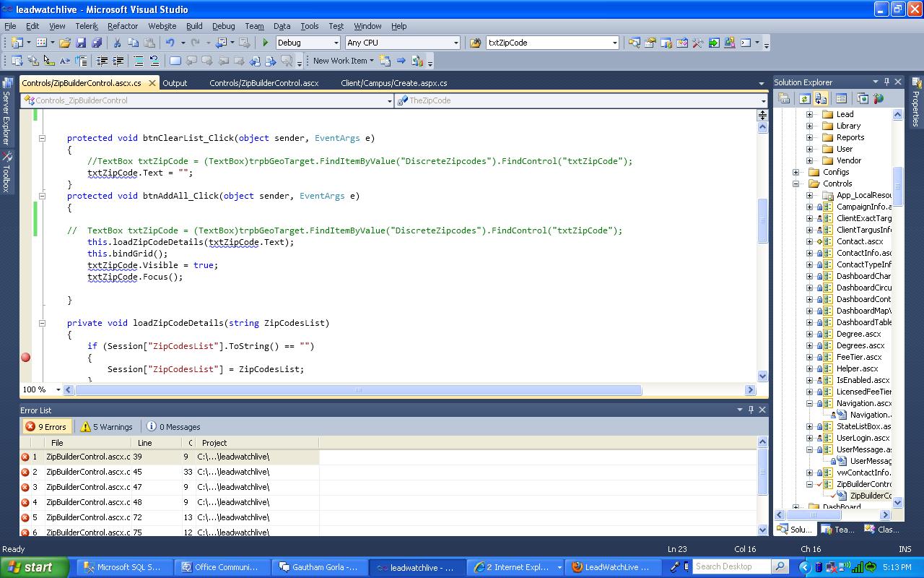Switch to the Client/Campus/Create.aspx.cs tab
The height and width of the screenshot is (578, 924).
pyautogui.click(x=393, y=83)
